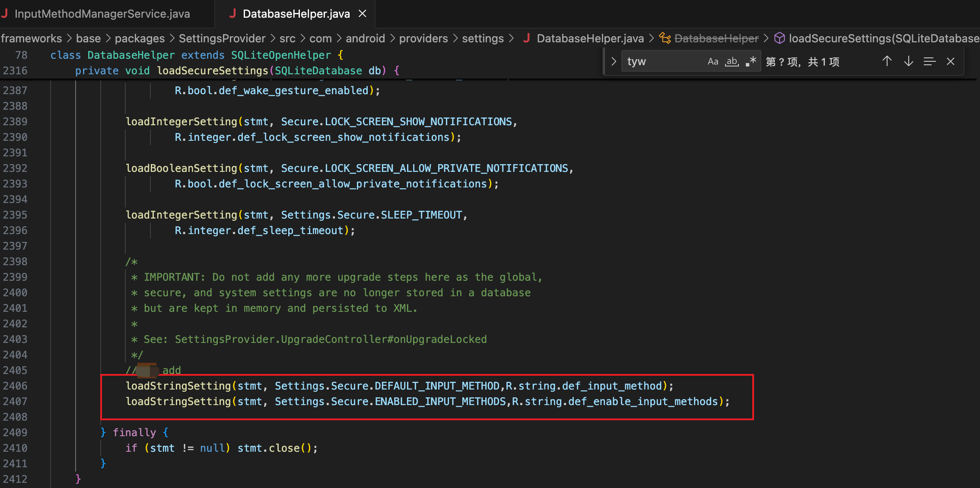Image resolution: width=980 pixels, height=488 pixels.
Task: Click the loadSecureSettings method cube icon
Action: pyautogui.click(x=779, y=38)
